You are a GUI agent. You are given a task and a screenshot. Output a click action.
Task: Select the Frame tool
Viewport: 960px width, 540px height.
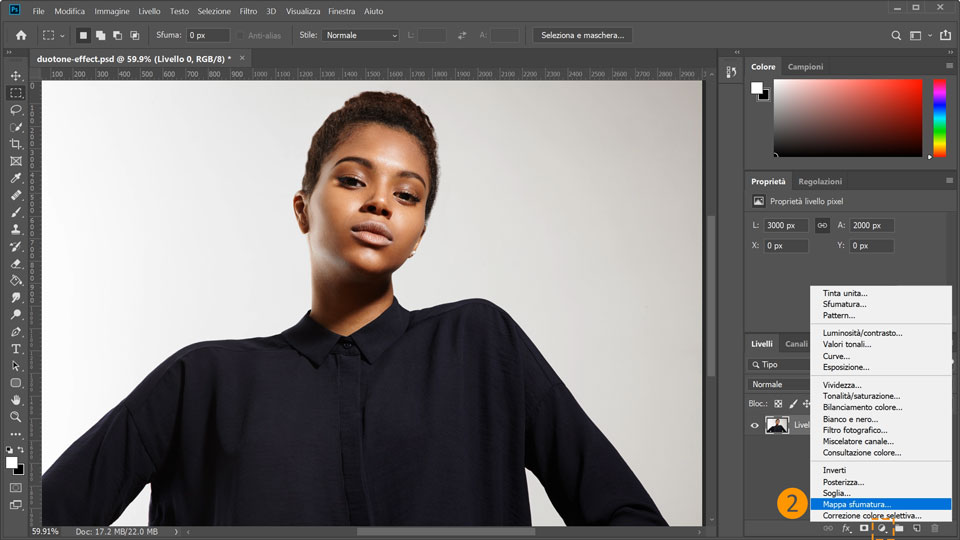[16, 162]
